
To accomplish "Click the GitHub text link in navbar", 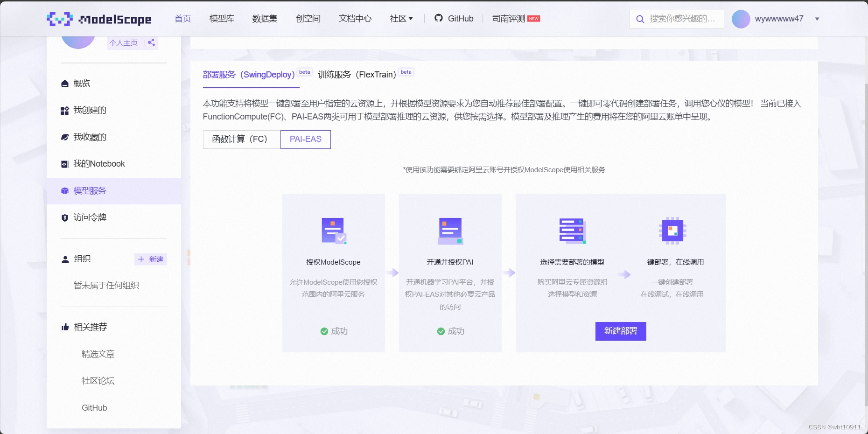I will [461, 19].
